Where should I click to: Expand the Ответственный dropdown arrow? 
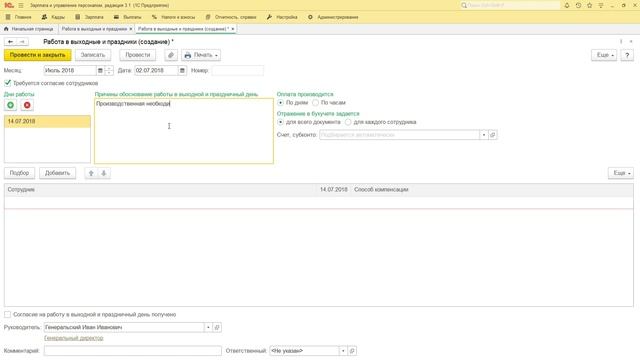pos(343,351)
